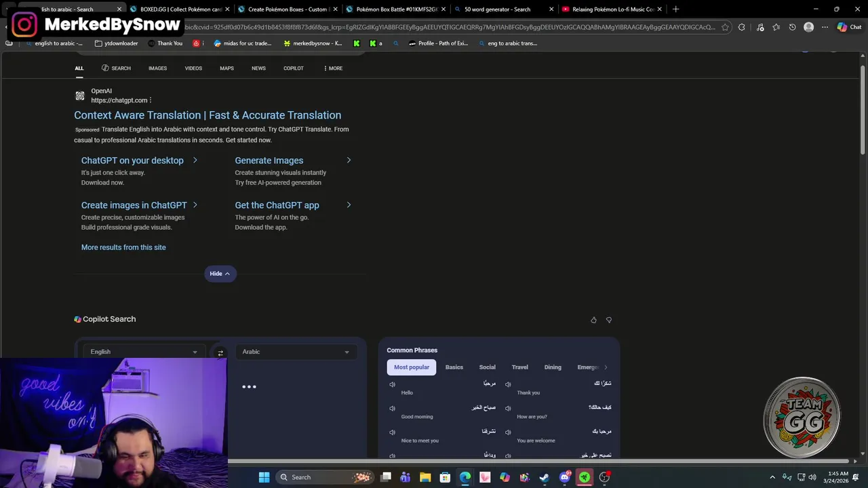Open the Copilot Chat sidebar button
Image resolution: width=868 pixels, height=488 pixels.
point(849,27)
